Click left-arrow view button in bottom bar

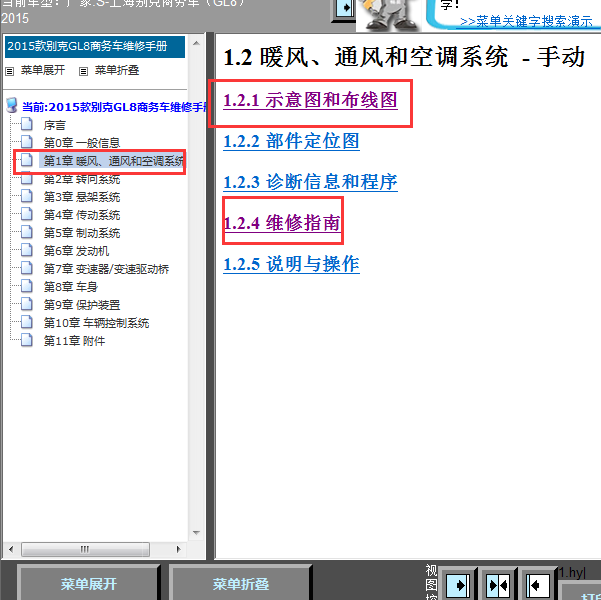tap(538, 585)
